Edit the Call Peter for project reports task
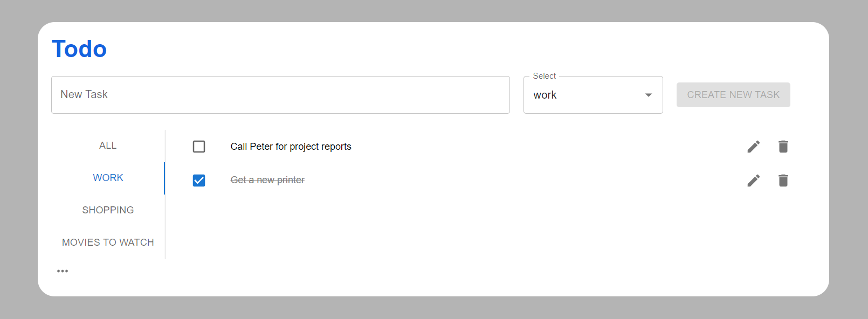This screenshot has width=868, height=319. (754, 147)
